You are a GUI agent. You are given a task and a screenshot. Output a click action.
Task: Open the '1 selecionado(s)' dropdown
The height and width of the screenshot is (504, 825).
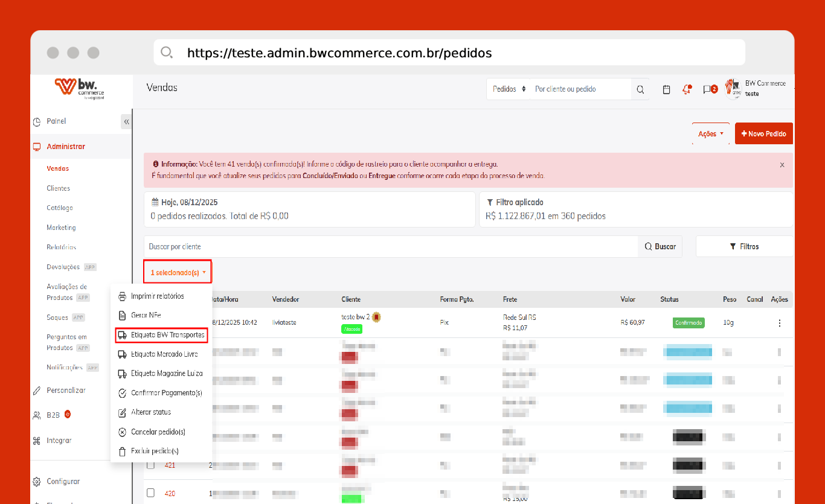[x=178, y=273]
